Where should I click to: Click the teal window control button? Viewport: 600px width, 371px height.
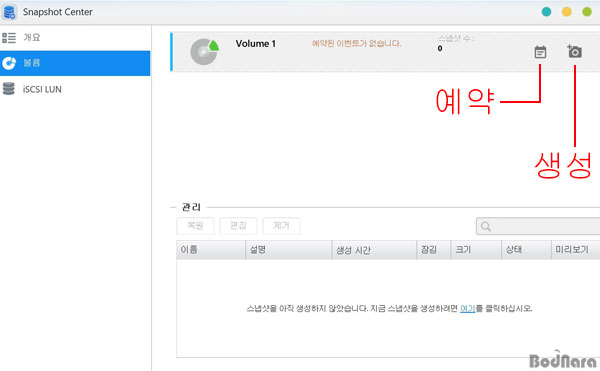(546, 12)
